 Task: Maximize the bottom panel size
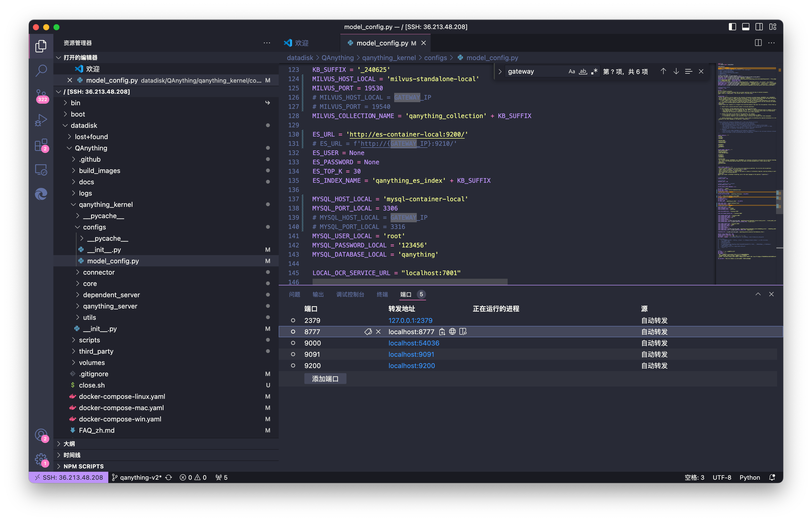coord(758,294)
